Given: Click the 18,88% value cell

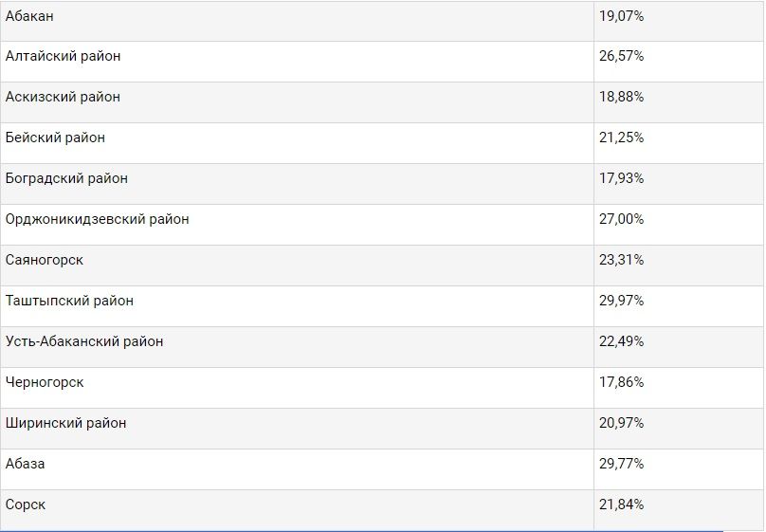Looking at the screenshot, I should (x=679, y=102).
